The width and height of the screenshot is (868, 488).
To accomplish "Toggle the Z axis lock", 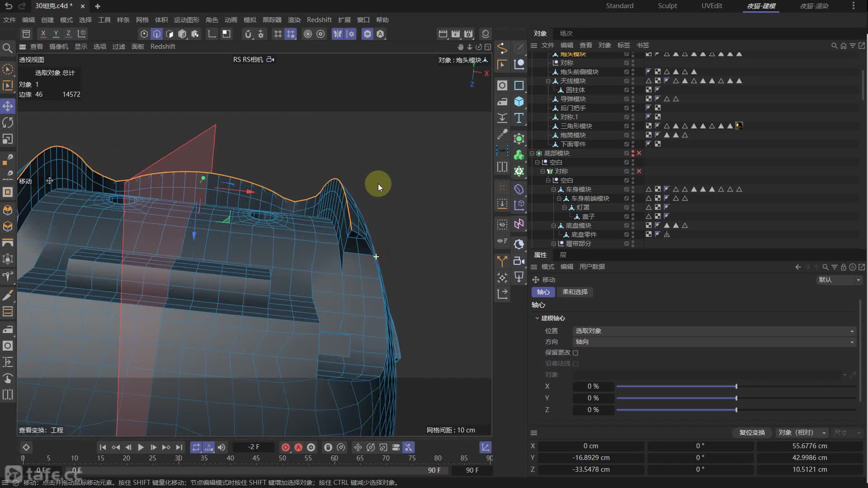I will click(68, 34).
